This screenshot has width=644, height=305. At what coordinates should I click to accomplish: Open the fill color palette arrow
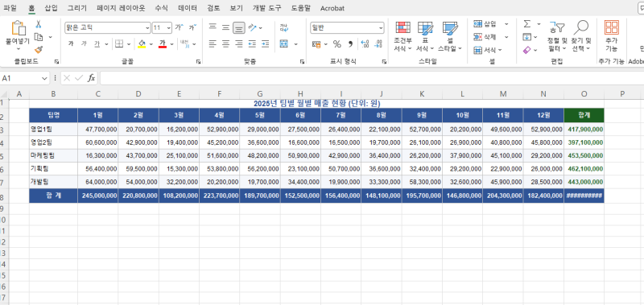[151, 43]
